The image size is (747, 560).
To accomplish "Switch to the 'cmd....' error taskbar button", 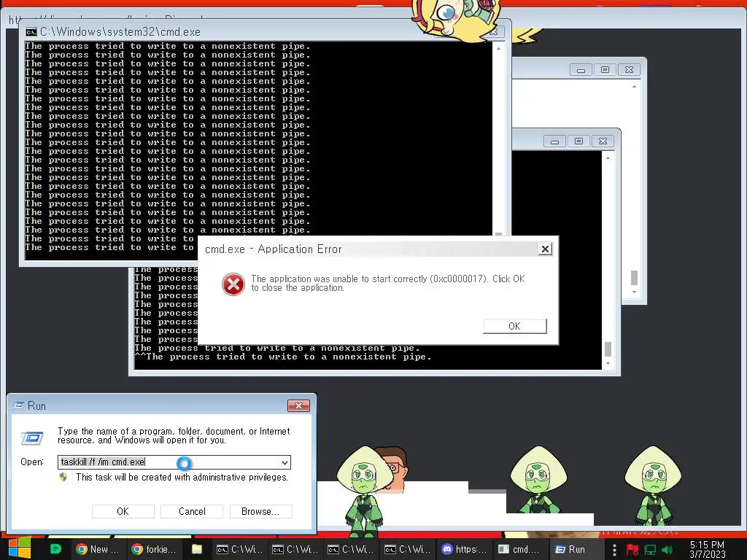I will pyautogui.click(x=519, y=549).
